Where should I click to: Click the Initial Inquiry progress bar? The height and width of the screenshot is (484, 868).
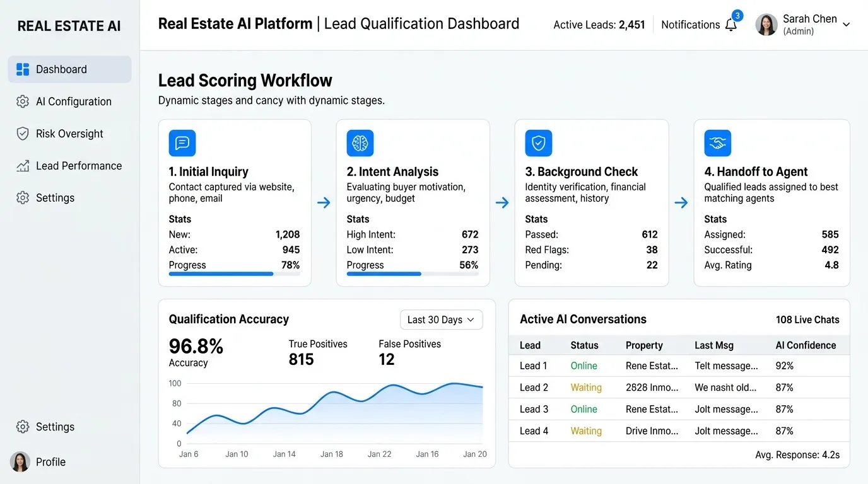pyautogui.click(x=235, y=274)
